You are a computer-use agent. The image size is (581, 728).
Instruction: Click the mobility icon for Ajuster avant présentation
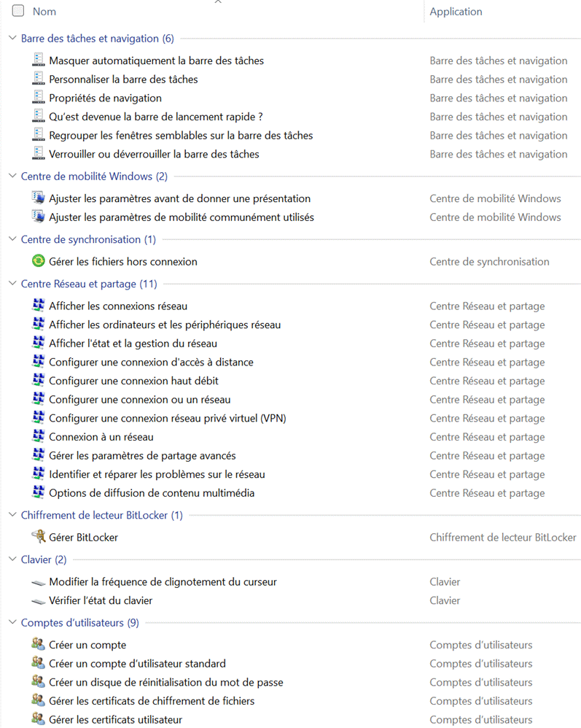click(x=39, y=198)
